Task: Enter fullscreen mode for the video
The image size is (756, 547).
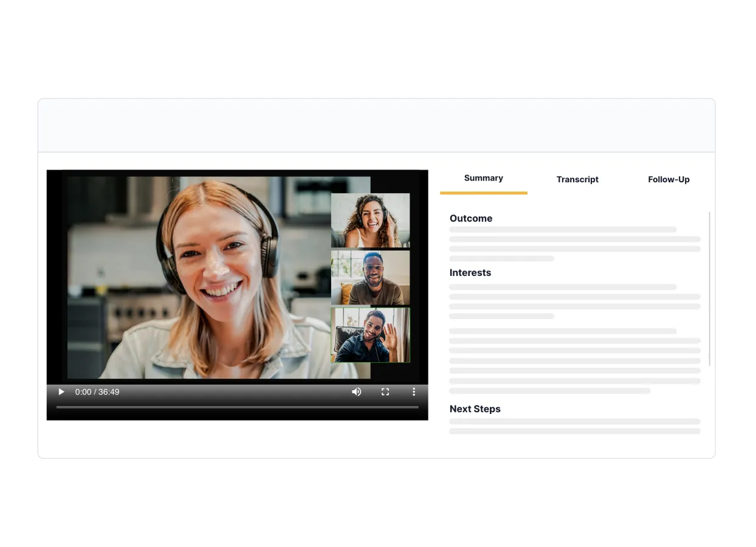Action: coord(385,392)
